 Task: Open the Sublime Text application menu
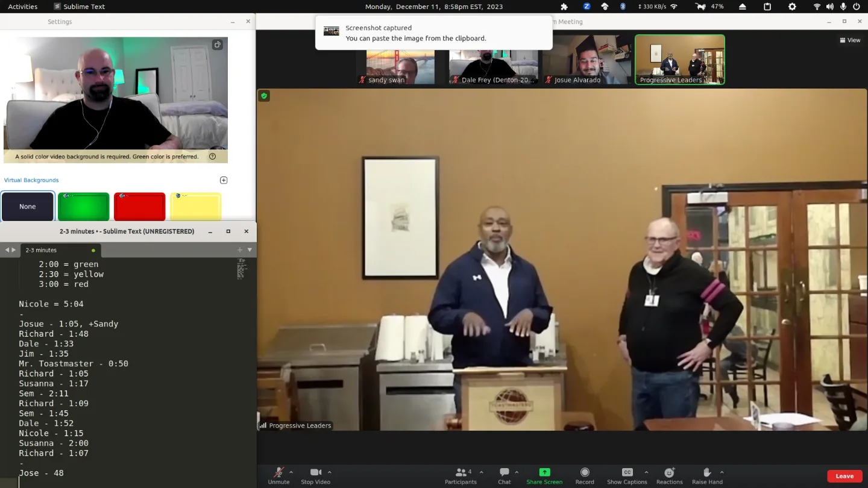point(79,7)
